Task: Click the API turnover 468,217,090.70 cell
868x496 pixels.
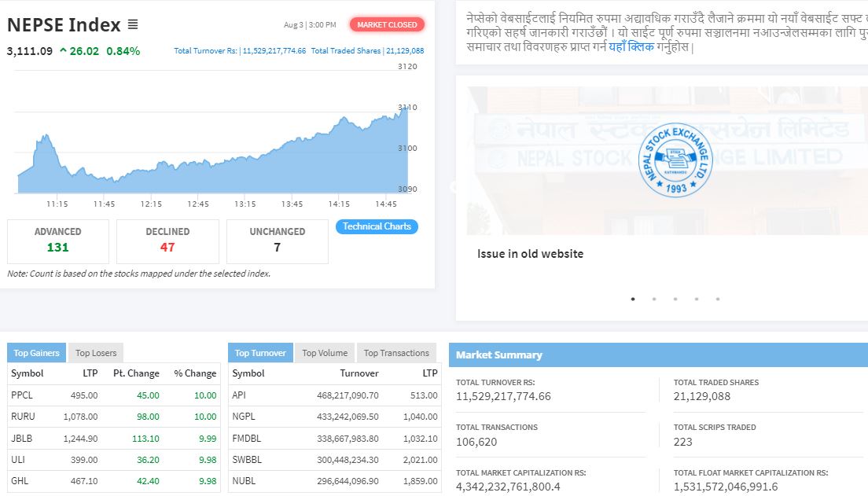Action: (348, 395)
